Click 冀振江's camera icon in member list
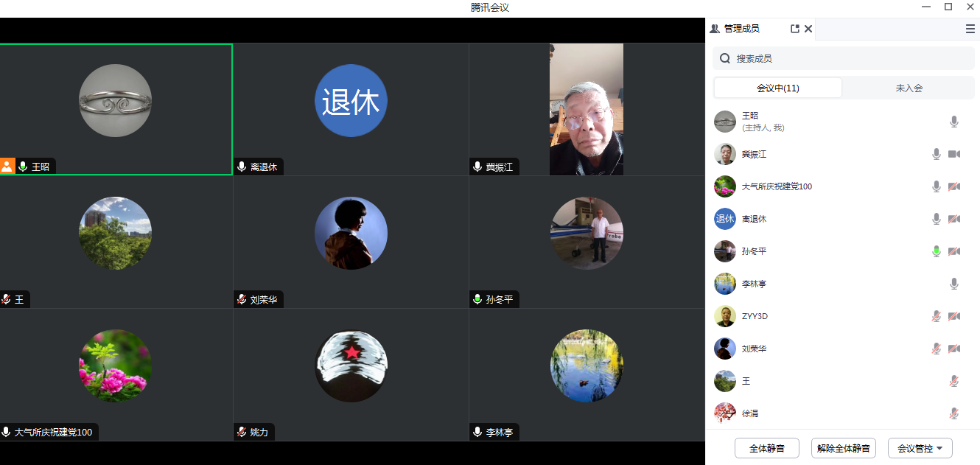The height and width of the screenshot is (465, 980). (954, 154)
